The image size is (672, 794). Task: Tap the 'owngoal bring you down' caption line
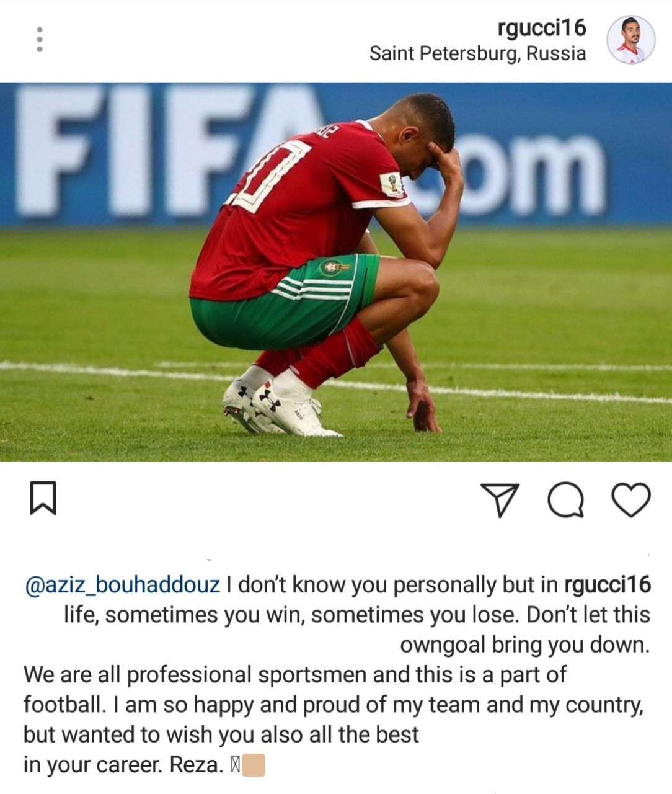coord(524,645)
